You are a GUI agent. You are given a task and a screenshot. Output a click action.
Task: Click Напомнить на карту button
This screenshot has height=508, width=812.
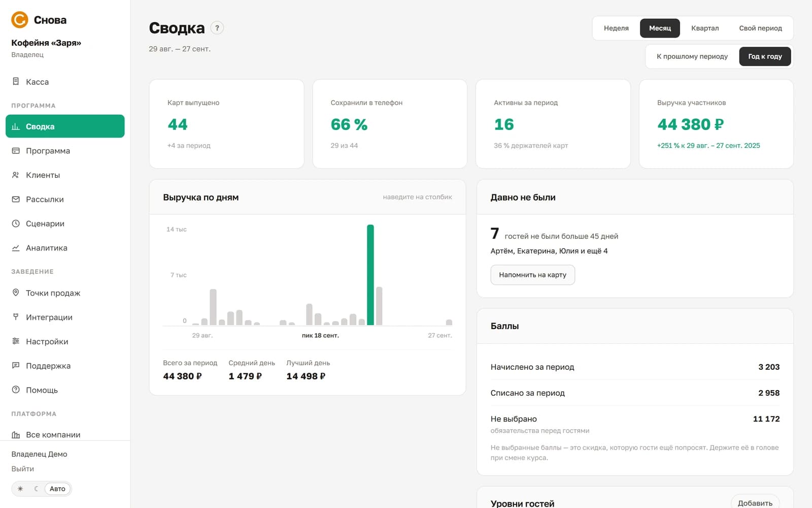coord(532,275)
